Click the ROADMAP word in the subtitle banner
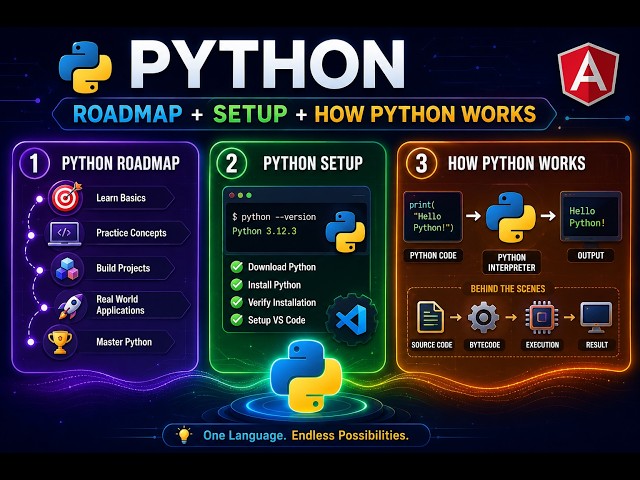The width and height of the screenshot is (640, 480). click(128, 114)
